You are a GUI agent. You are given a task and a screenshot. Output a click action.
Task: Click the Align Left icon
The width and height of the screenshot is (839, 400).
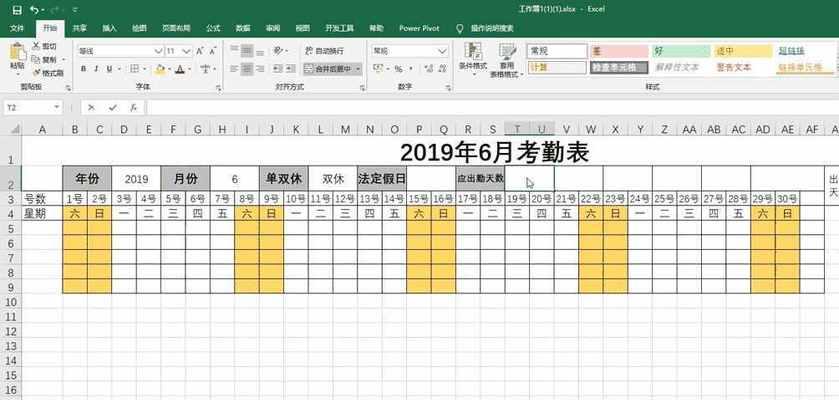[x=234, y=69]
